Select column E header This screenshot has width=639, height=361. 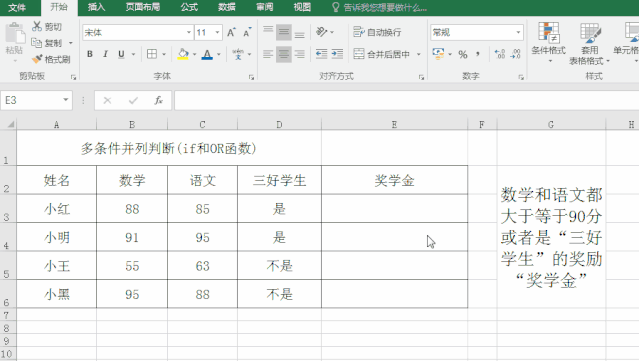[394, 124]
